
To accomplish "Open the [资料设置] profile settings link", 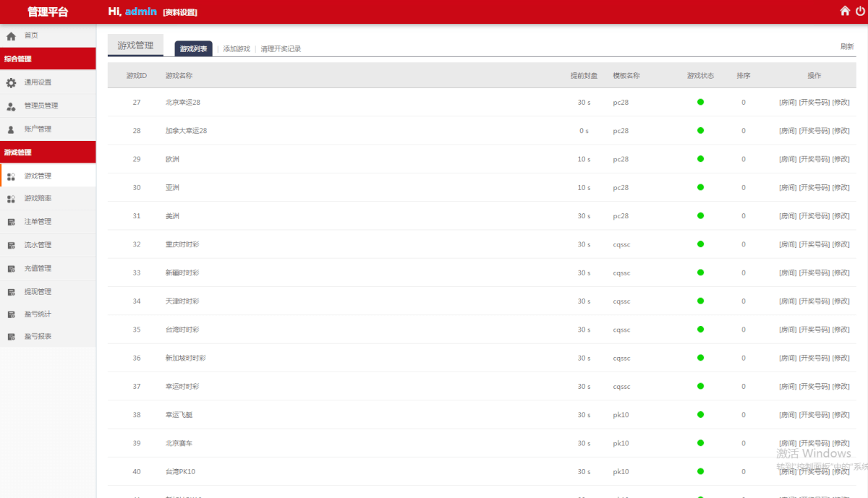I will pos(180,12).
